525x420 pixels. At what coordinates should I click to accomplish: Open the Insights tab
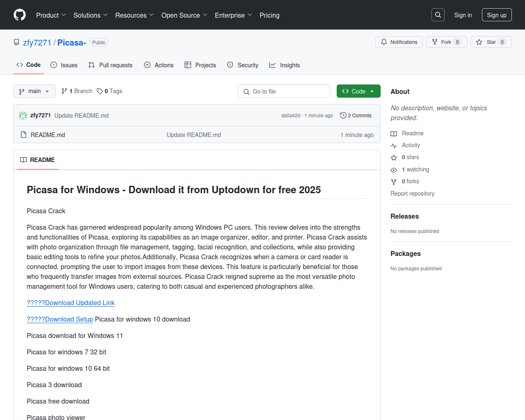[x=285, y=65]
